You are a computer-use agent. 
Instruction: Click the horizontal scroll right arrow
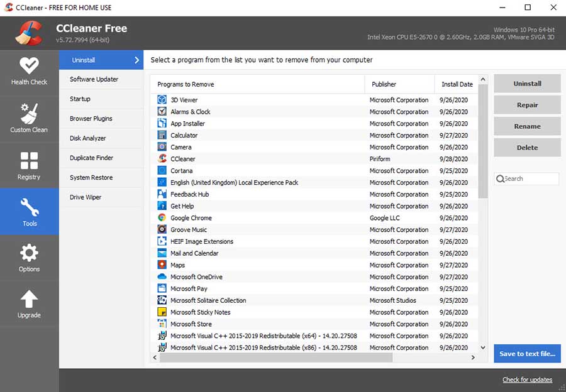coord(473,357)
